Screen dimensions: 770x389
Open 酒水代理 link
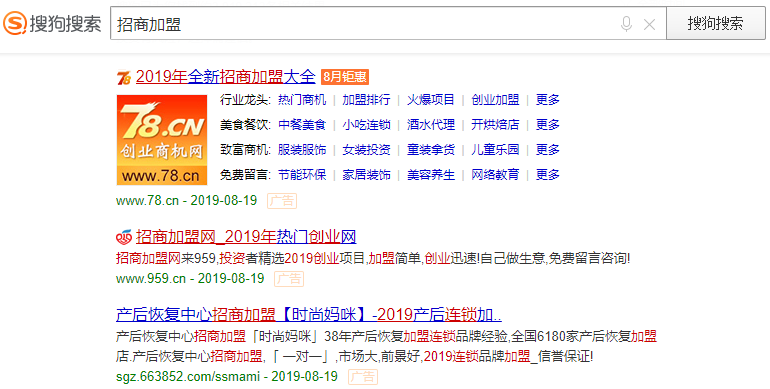[x=431, y=124]
